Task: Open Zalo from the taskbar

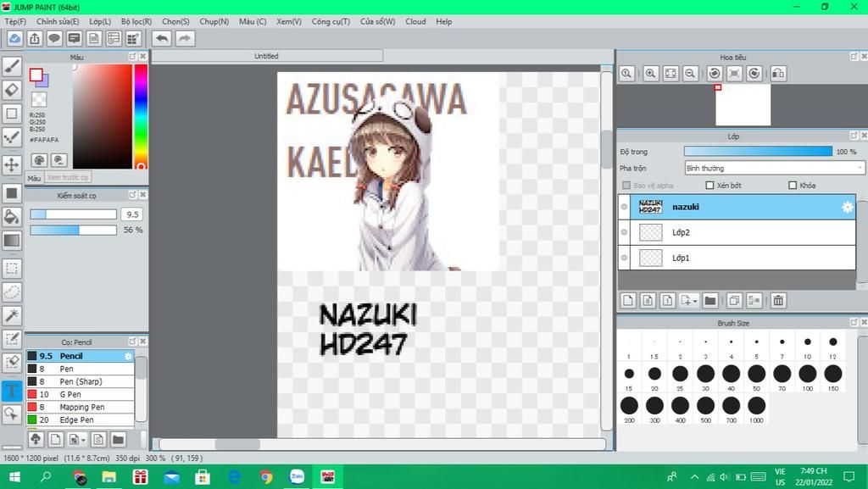Action: 298,477
